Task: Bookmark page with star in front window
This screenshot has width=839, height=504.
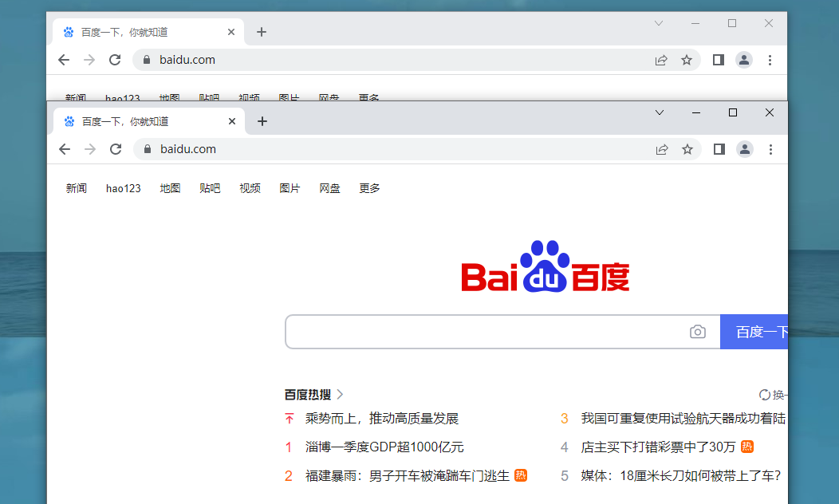Action: click(x=687, y=149)
